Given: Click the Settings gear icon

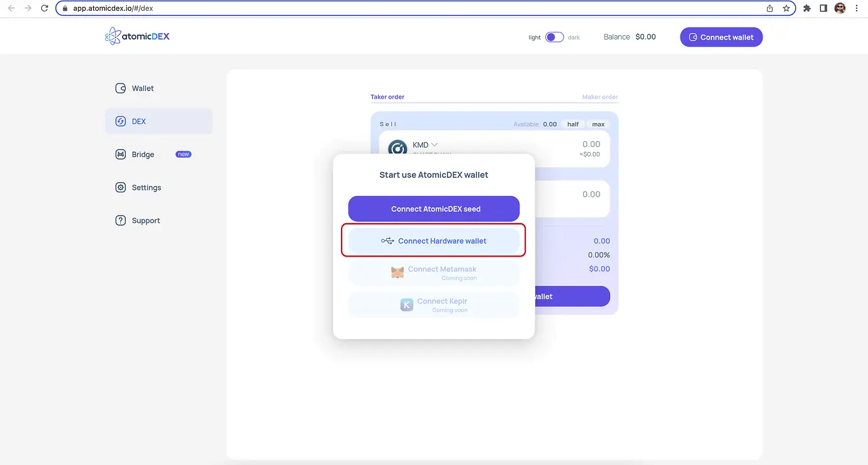Looking at the screenshot, I should click(x=120, y=187).
